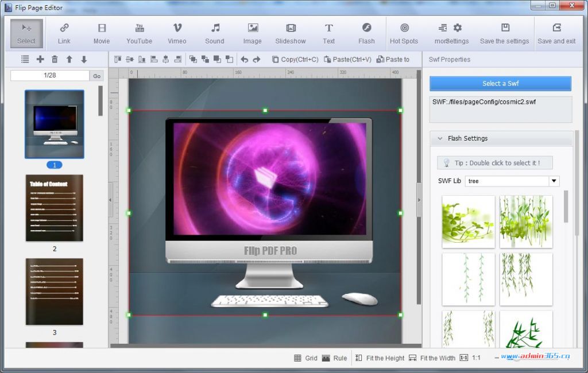The image size is (588, 373).
Task: Open the more options list icon
Action: (443, 28)
